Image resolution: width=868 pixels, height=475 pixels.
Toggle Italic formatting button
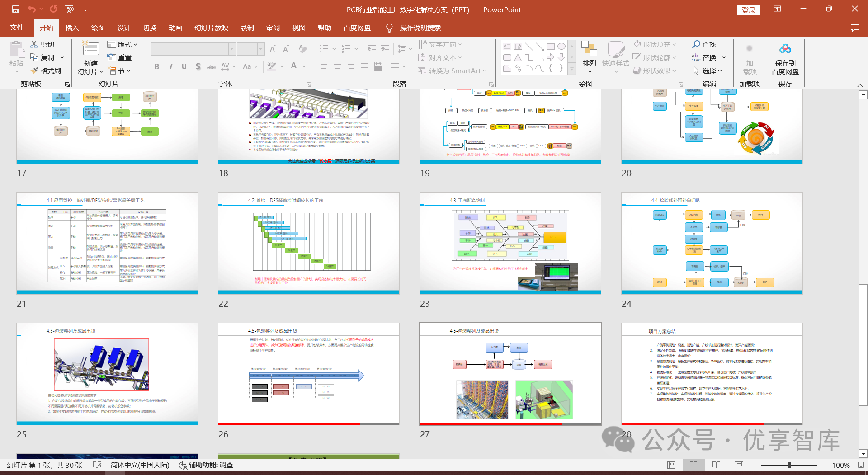click(x=170, y=66)
